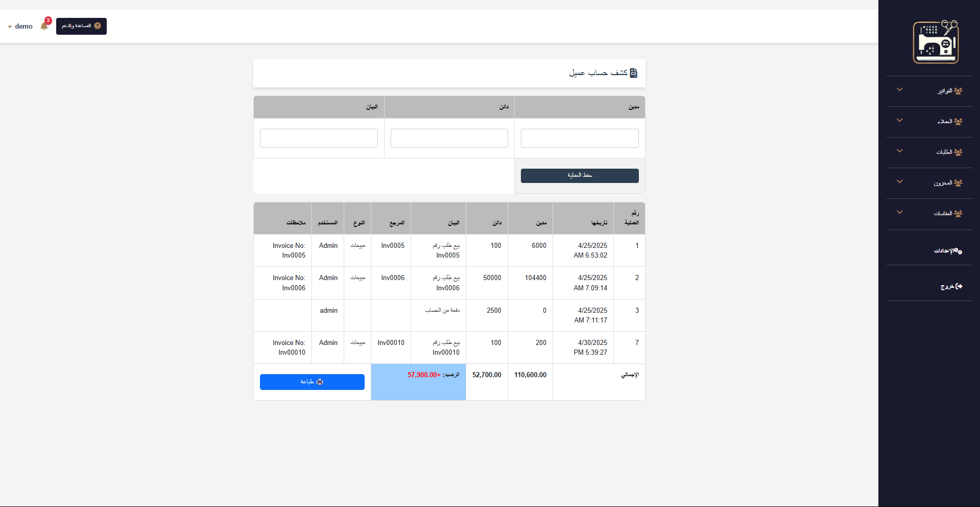Open الفواتير sidebar menu item

click(929, 91)
